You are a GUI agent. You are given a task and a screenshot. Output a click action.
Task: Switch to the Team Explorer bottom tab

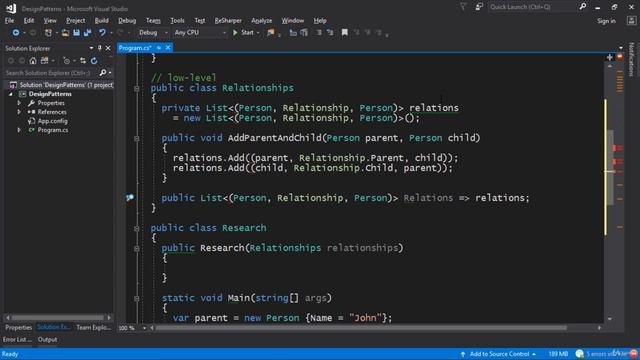click(x=93, y=327)
